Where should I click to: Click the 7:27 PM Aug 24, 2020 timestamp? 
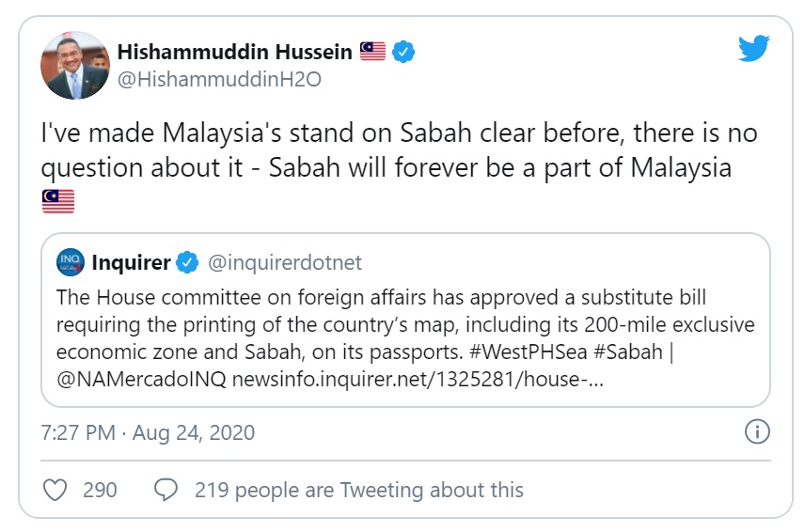click(x=148, y=433)
